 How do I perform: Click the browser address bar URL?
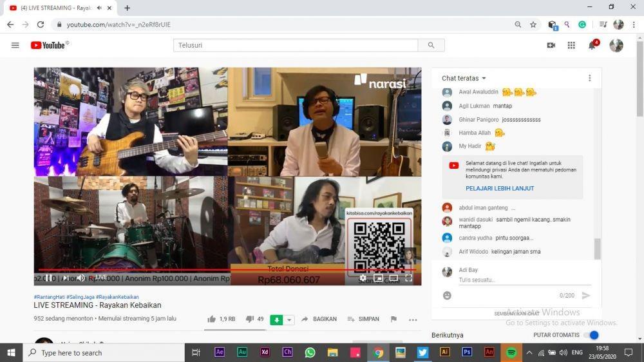118,24
